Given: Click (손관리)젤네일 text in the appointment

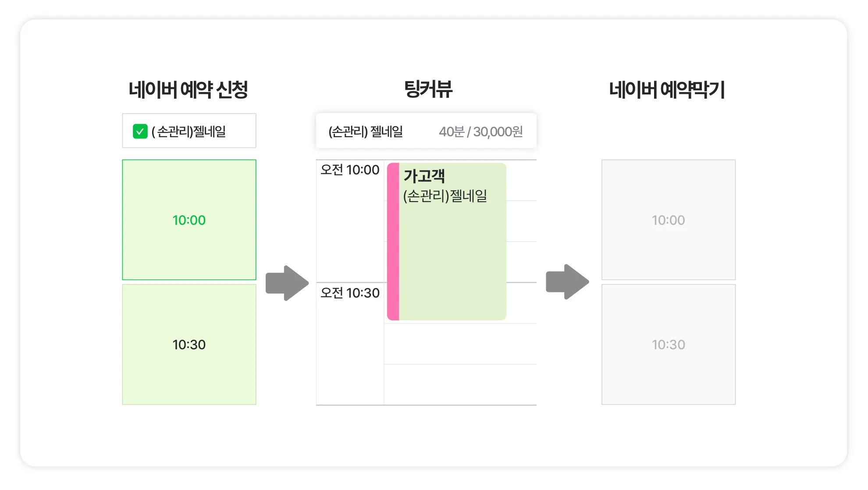Looking at the screenshot, I should coord(445,195).
